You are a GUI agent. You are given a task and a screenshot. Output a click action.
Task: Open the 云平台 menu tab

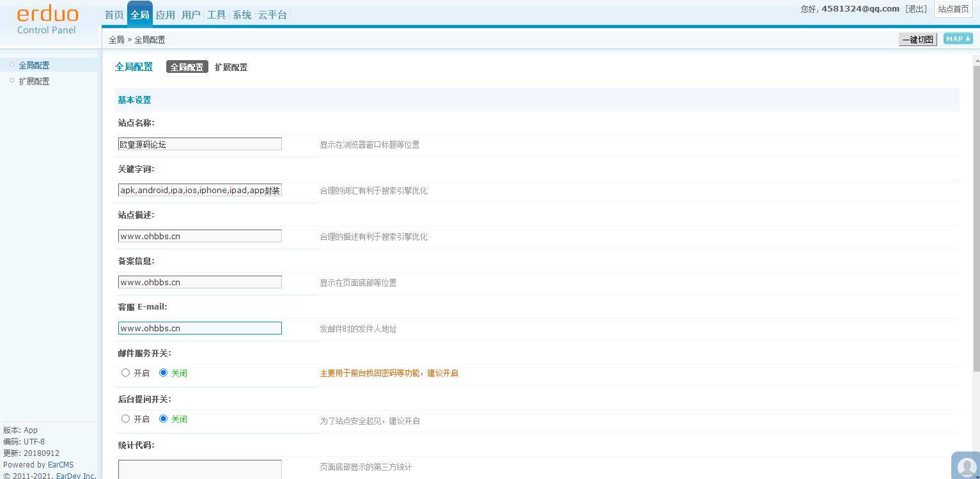(x=272, y=15)
